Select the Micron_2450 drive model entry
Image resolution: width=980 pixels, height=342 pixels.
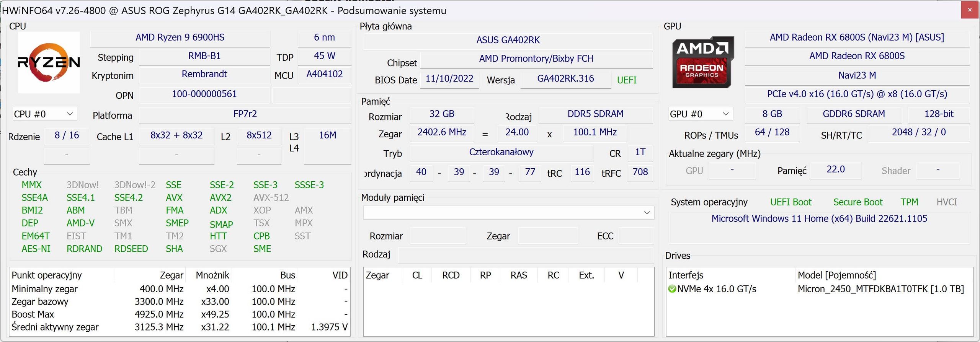[881, 289]
